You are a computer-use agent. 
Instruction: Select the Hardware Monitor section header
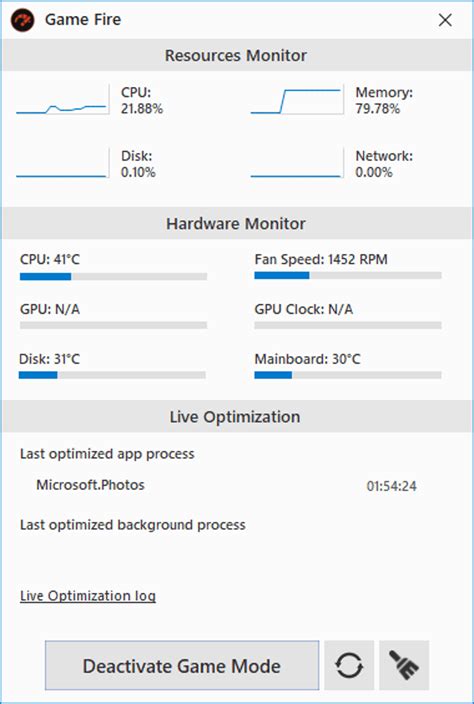(x=237, y=223)
